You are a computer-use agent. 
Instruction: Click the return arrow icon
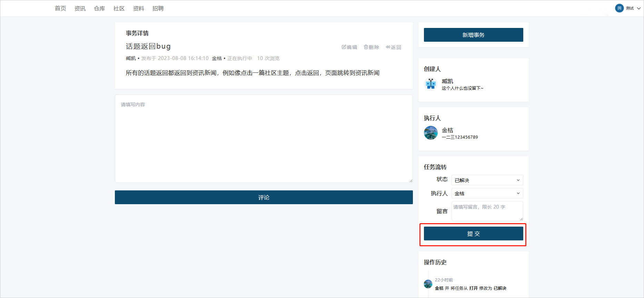point(388,47)
